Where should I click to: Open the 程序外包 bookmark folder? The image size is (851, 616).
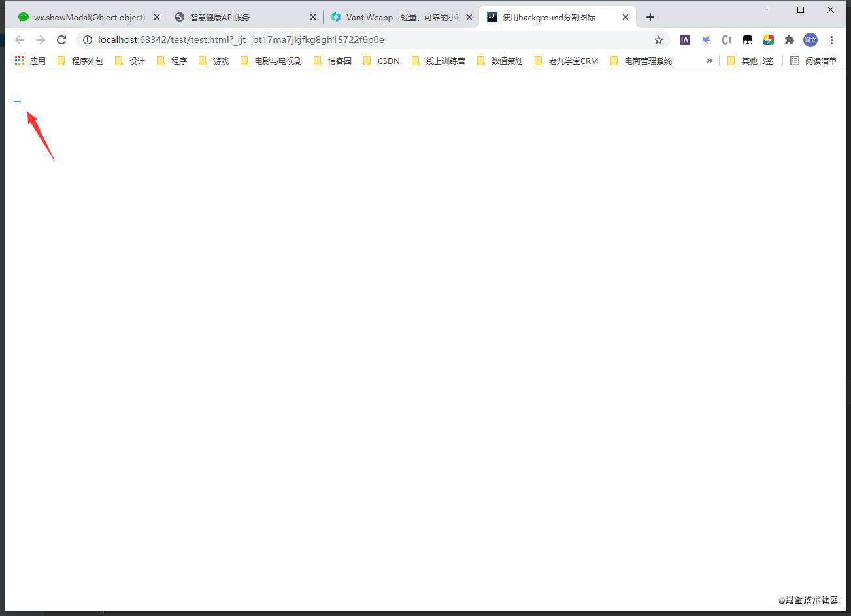[80, 61]
